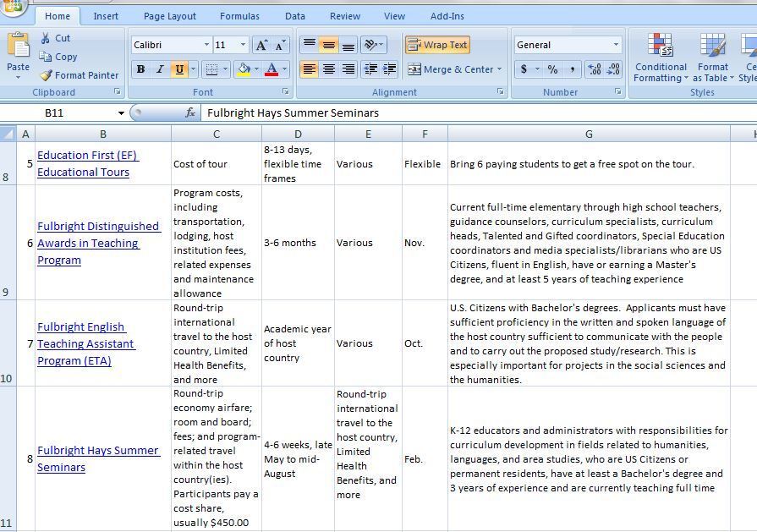Open Fulbright English Teaching Assistant Program link

click(86, 343)
